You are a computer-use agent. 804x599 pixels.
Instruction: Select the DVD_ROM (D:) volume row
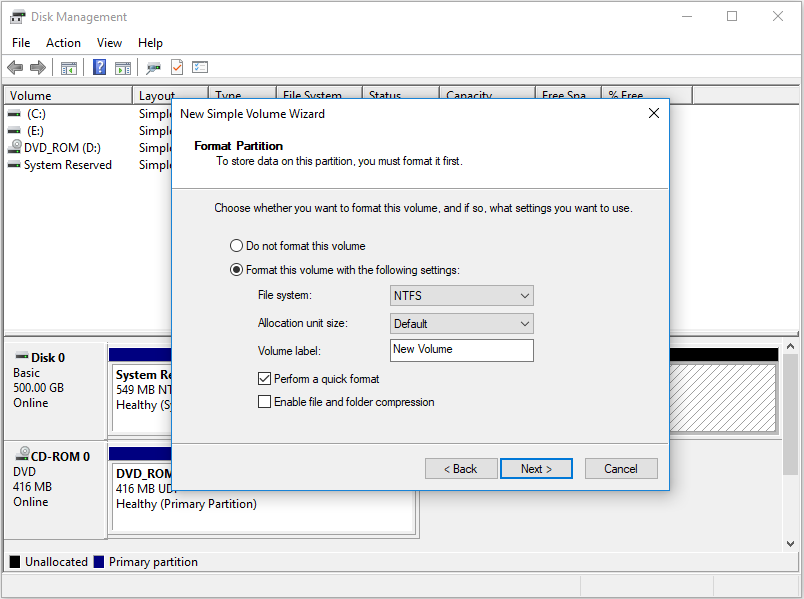tap(62, 147)
